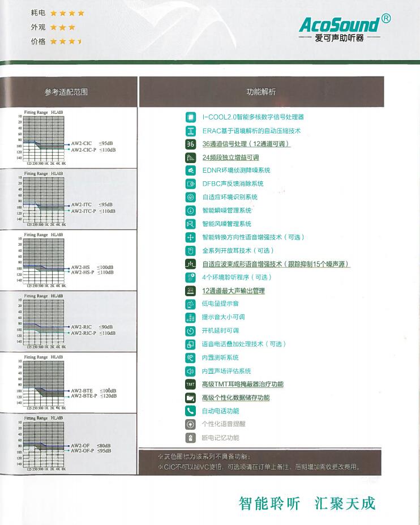This screenshot has height=525, width=420.
Task: Click the DFBC声反馈消除系统 icon
Action: tap(190, 184)
